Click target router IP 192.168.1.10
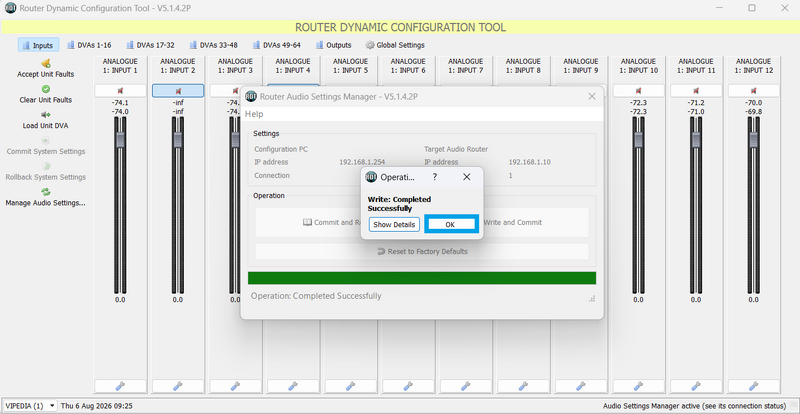Screen dimensions: 800x414 click(529, 162)
